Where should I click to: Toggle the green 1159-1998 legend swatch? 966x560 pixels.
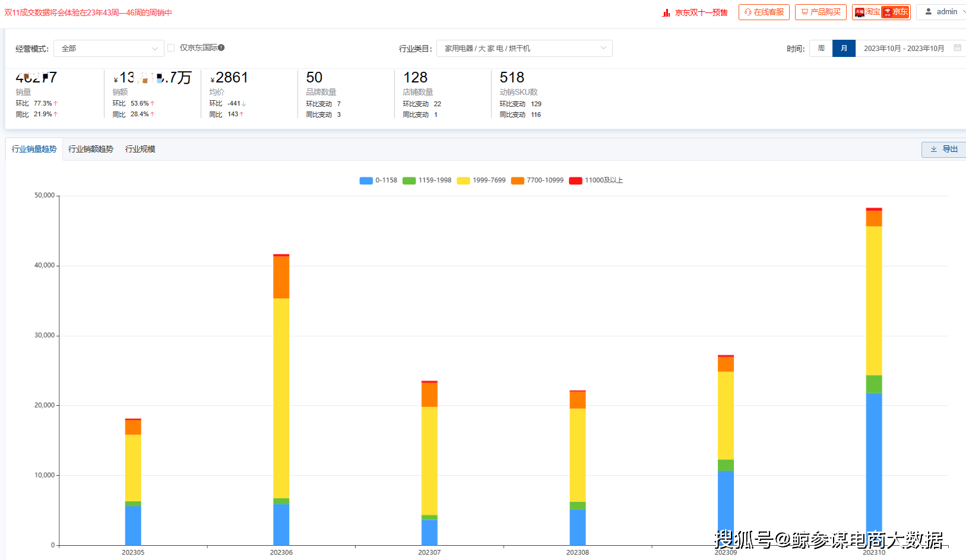(x=409, y=180)
